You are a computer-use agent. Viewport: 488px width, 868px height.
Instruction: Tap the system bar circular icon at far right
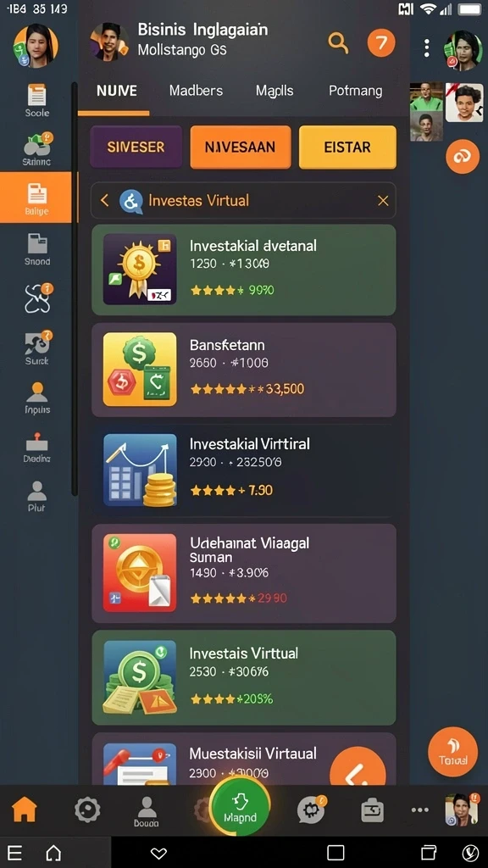(x=470, y=853)
